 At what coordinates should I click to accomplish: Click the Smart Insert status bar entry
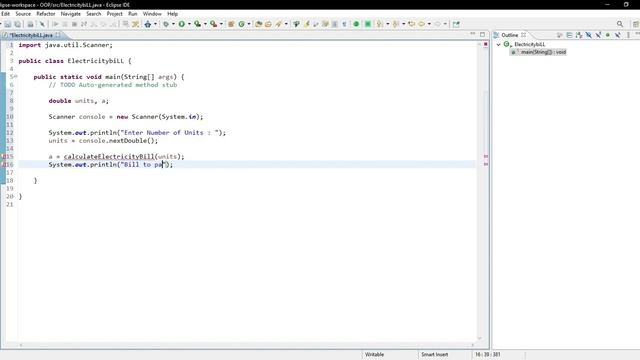434,354
